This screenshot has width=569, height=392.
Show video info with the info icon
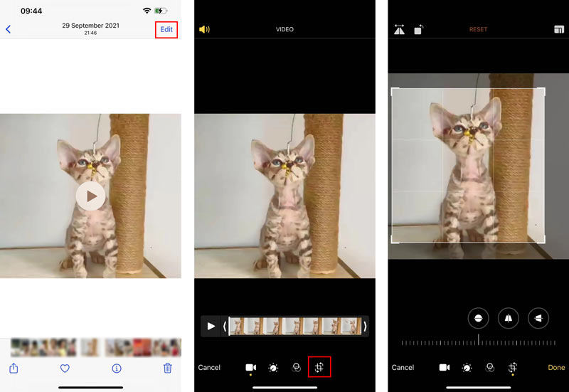click(117, 369)
